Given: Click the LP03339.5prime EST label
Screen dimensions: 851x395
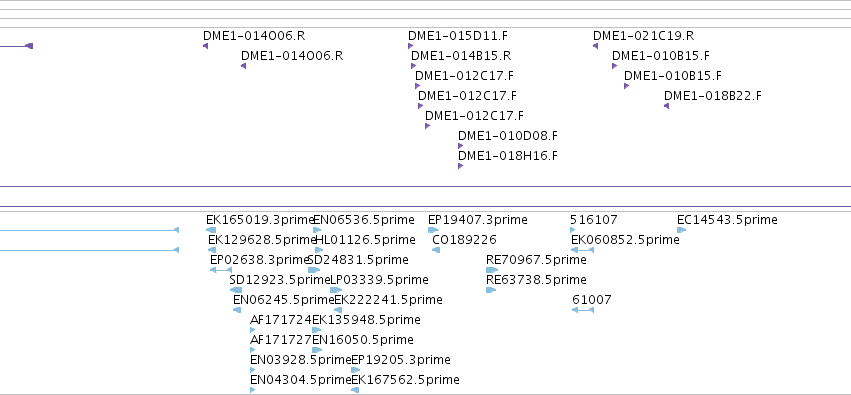Looking at the screenshot, I should pos(379,280).
